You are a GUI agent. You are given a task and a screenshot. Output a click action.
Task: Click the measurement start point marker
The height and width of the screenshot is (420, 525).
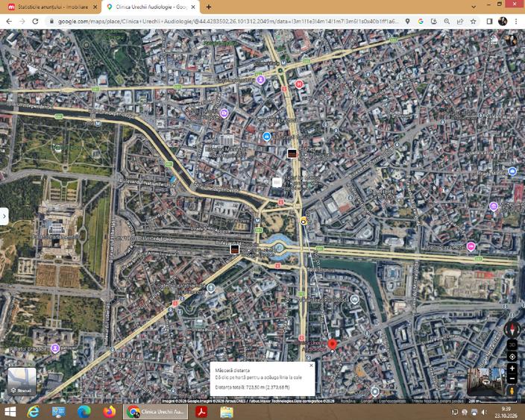click(x=304, y=221)
